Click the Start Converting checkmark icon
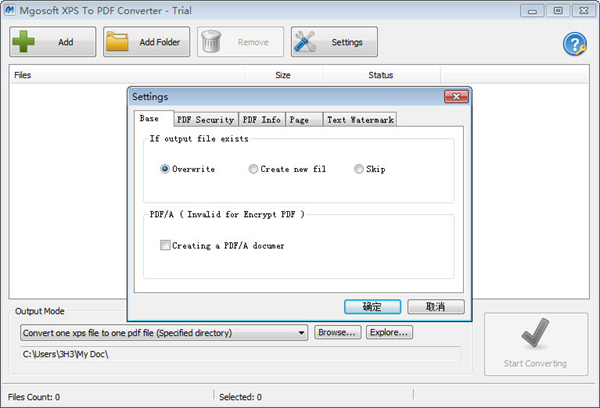 point(535,333)
